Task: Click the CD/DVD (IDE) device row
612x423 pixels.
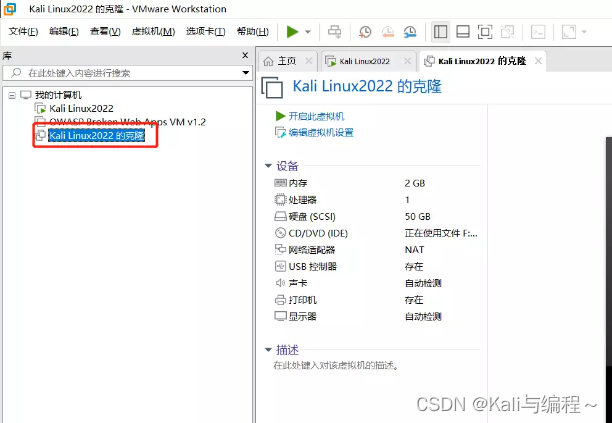Action: (377, 233)
